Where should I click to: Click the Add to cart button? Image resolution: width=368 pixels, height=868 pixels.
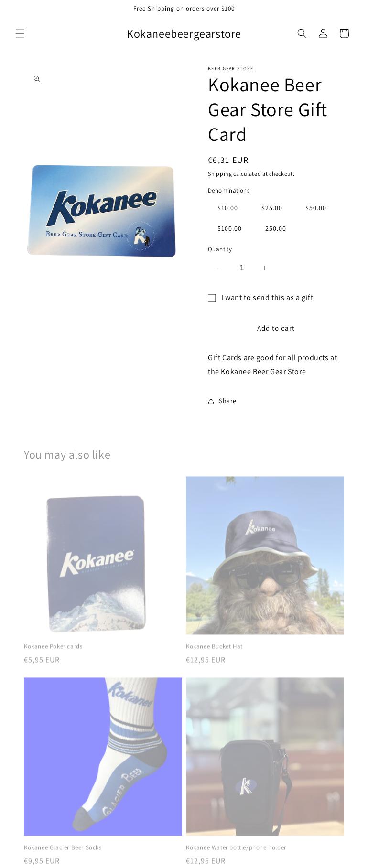pyautogui.click(x=276, y=328)
